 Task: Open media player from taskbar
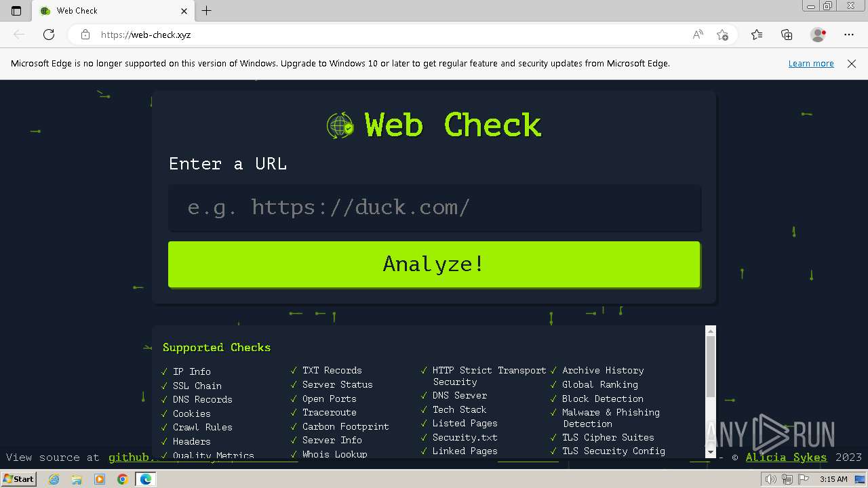point(100,479)
